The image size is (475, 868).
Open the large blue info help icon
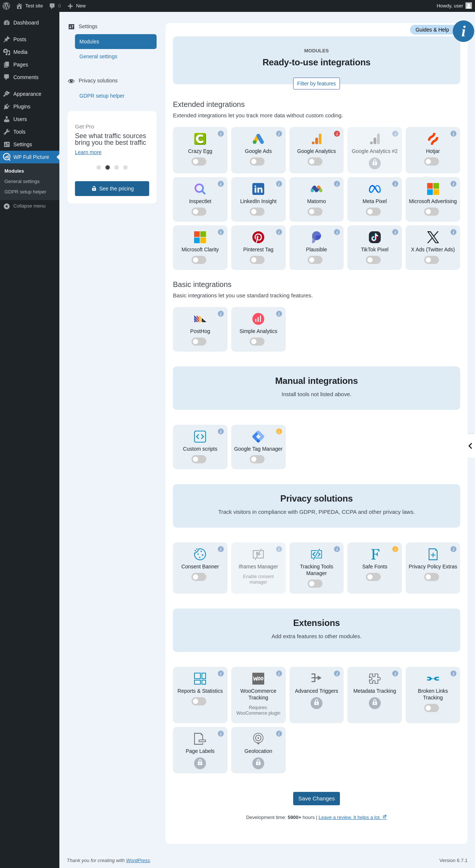pyautogui.click(x=463, y=31)
